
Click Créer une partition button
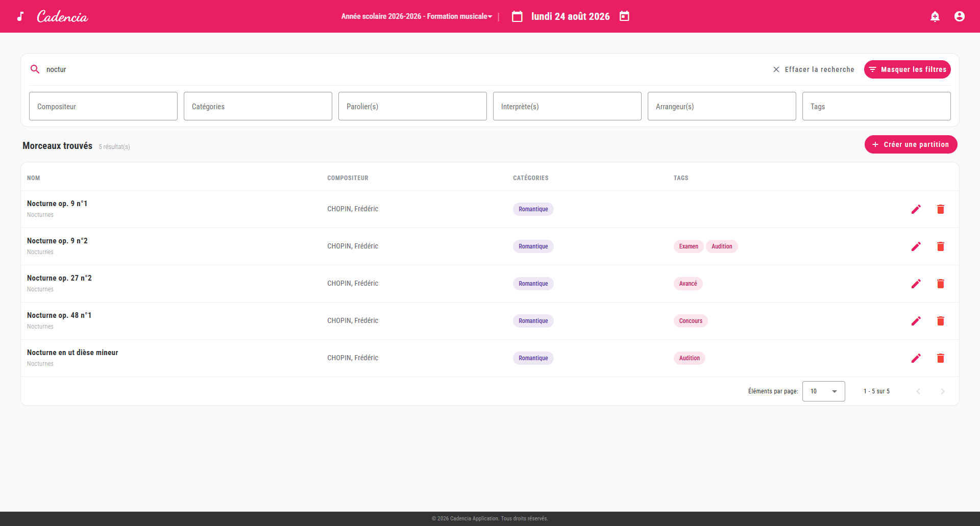(x=911, y=144)
